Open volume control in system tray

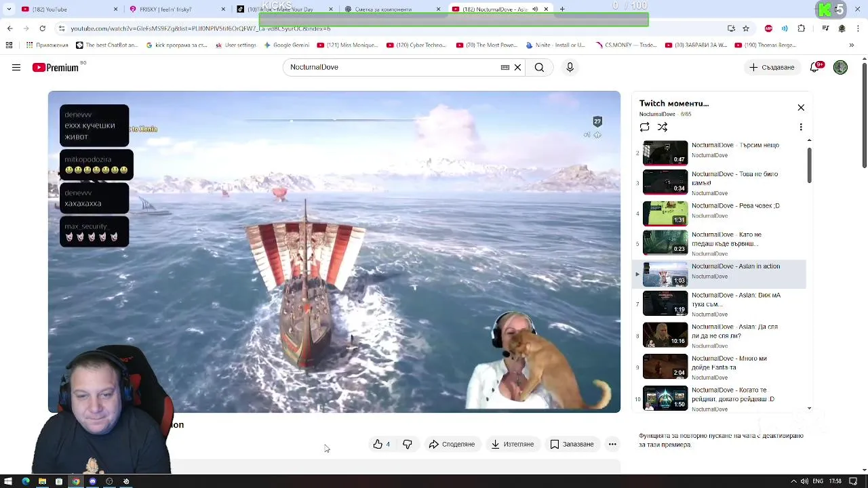coord(804,481)
